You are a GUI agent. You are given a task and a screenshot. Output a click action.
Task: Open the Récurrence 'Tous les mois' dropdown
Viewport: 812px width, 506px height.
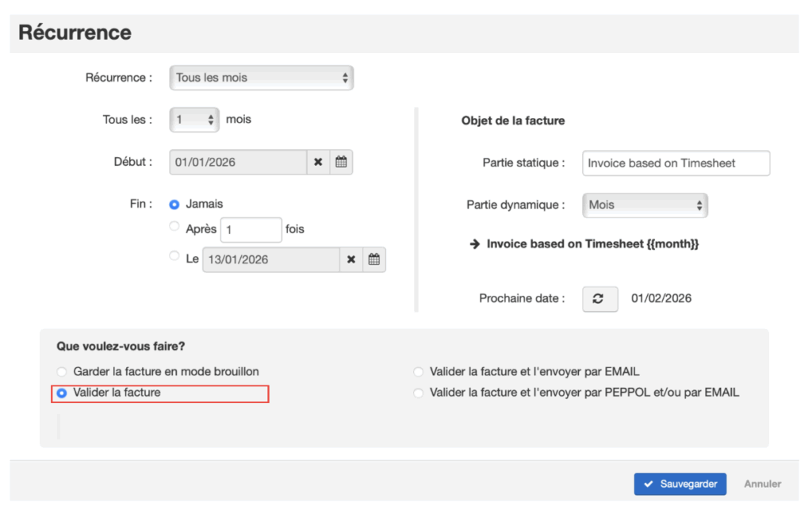point(261,78)
